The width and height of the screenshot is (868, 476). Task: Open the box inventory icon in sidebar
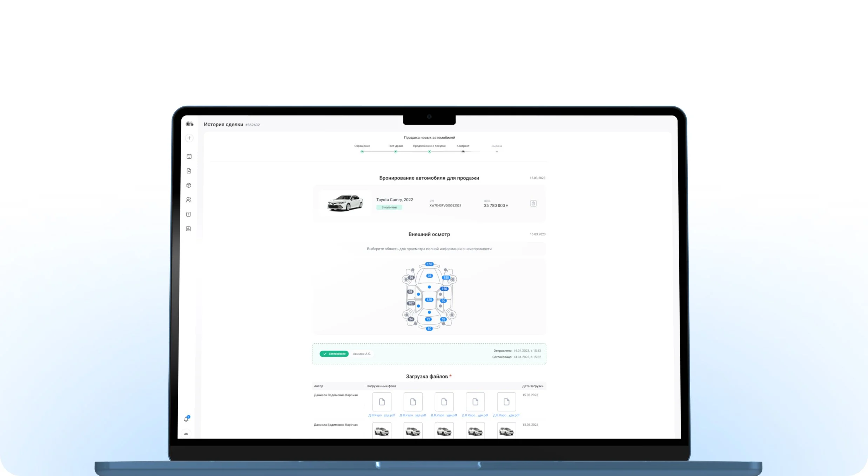click(189, 185)
